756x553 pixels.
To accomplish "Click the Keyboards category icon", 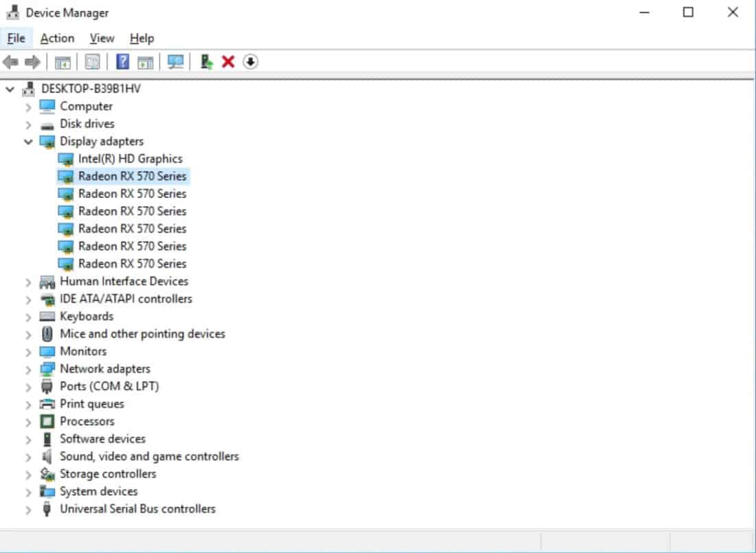I will 47,316.
